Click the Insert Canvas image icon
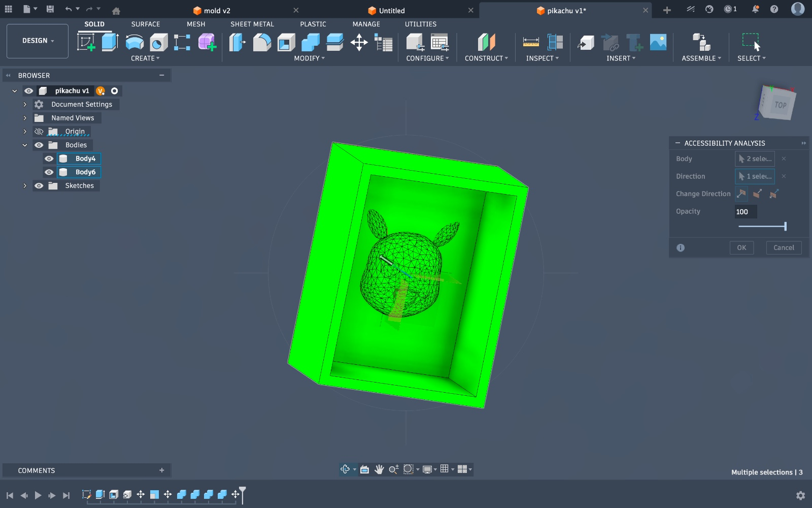Image resolution: width=812 pixels, height=508 pixels. (658, 42)
